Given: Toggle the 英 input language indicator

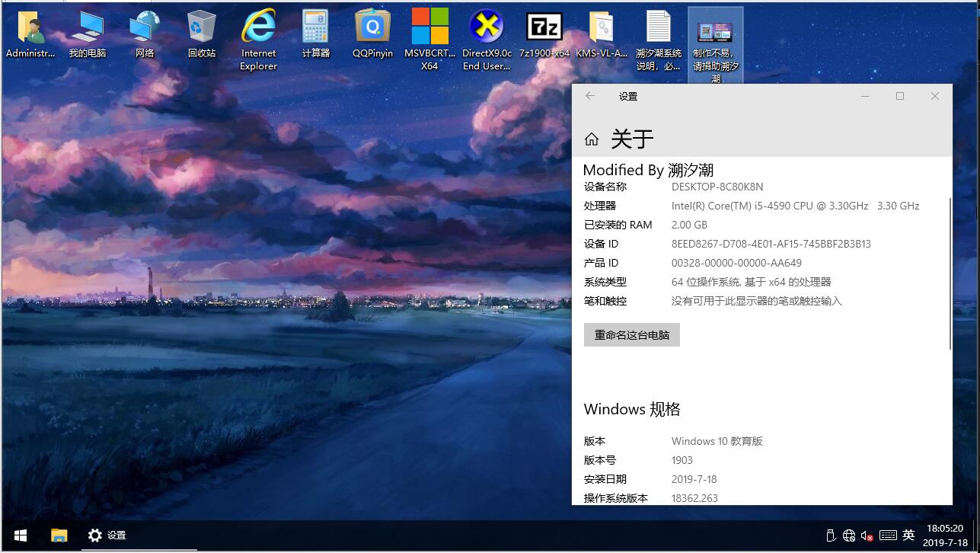Looking at the screenshot, I should 908,535.
